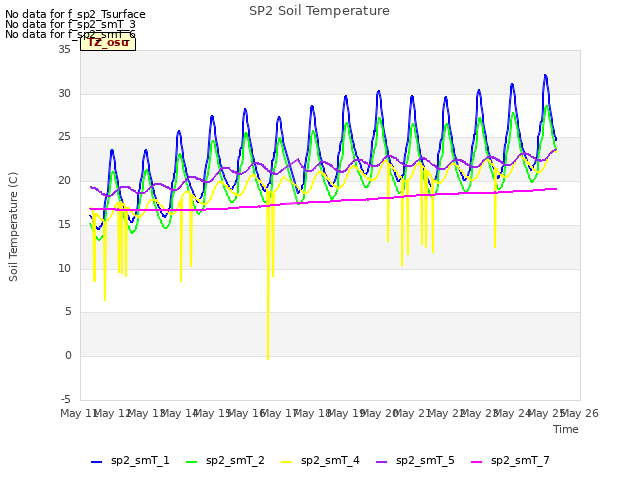
Task: Click the Soil Temperature (C) axis title
Action: click(13, 227)
